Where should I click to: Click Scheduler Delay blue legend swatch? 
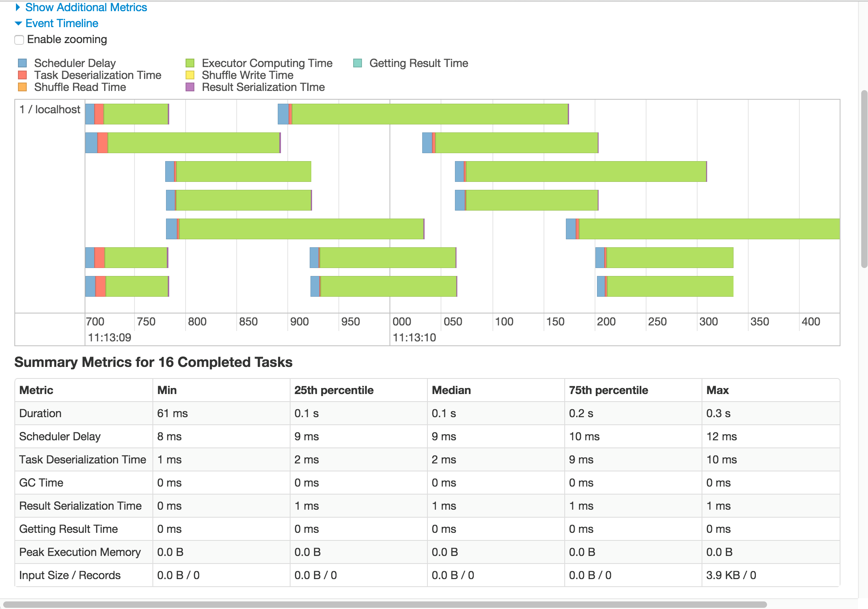22,63
